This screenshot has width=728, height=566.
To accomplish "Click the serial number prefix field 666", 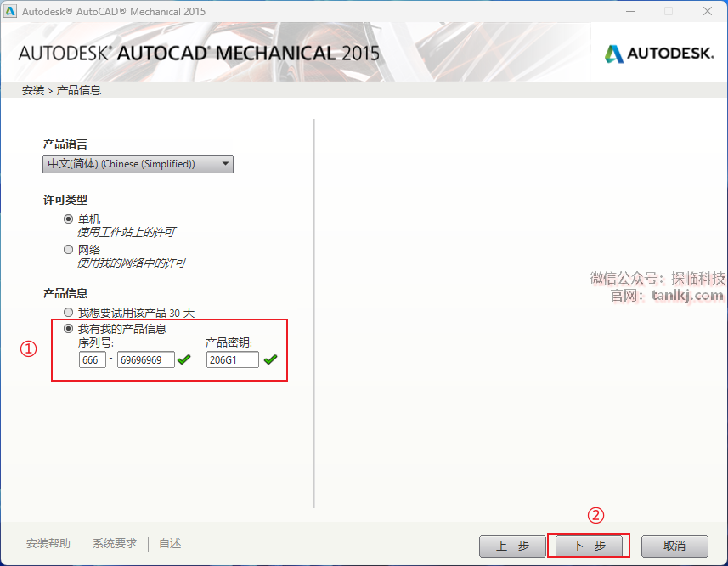I will click(x=93, y=359).
